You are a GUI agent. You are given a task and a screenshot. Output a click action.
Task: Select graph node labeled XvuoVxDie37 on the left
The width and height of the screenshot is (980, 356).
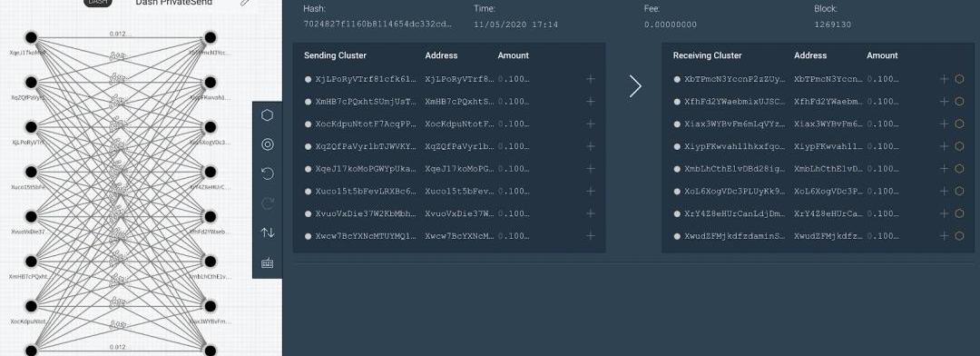[x=31, y=216]
